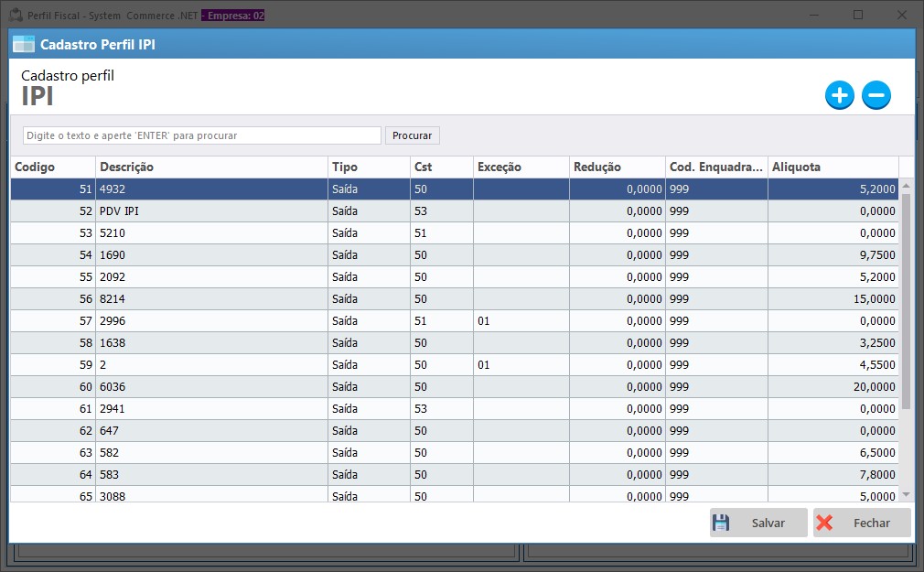The width and height of the screenshot is (924, 572).
Task: Click the Perfil Fiscal title bar app icon
Action: [15, 16]
